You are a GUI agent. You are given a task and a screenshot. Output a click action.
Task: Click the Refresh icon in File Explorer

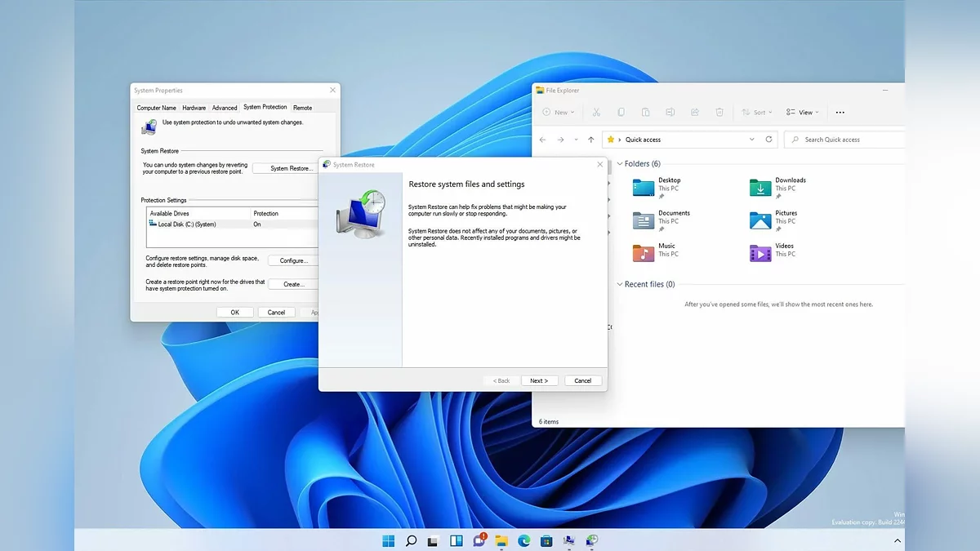click(x=768, y=140)
